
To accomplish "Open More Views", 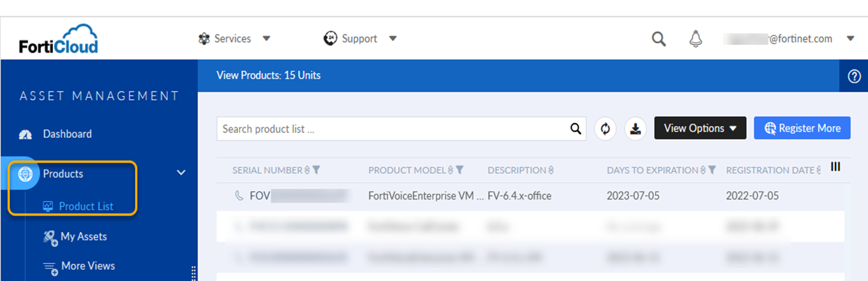I will click(x=88, y=266).
